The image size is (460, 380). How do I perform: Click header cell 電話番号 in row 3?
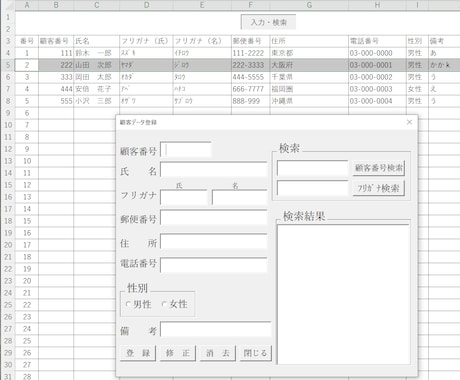[377, 41]
